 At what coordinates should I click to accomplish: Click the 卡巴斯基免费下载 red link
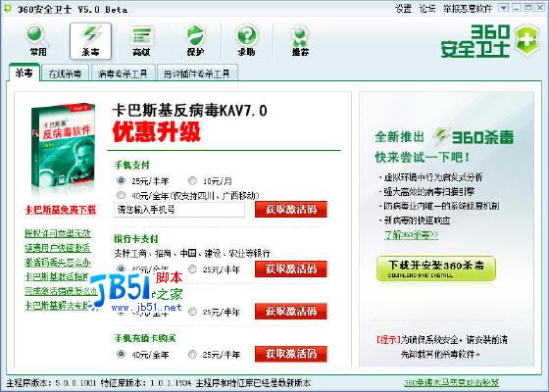(60, 210)
